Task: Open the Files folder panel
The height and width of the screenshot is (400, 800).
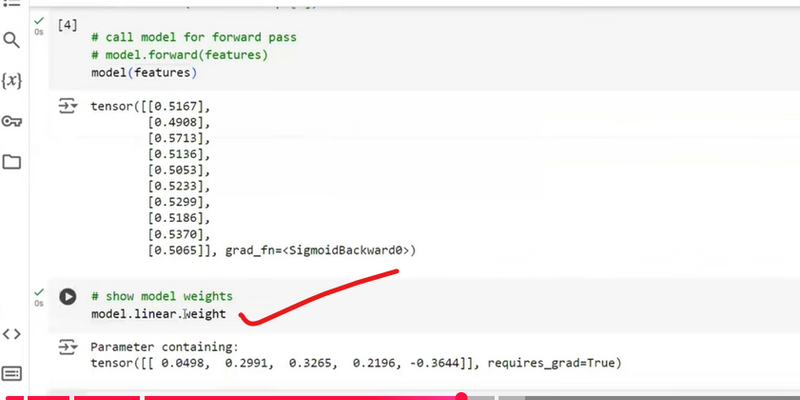Action: click(x=12, y=162)
